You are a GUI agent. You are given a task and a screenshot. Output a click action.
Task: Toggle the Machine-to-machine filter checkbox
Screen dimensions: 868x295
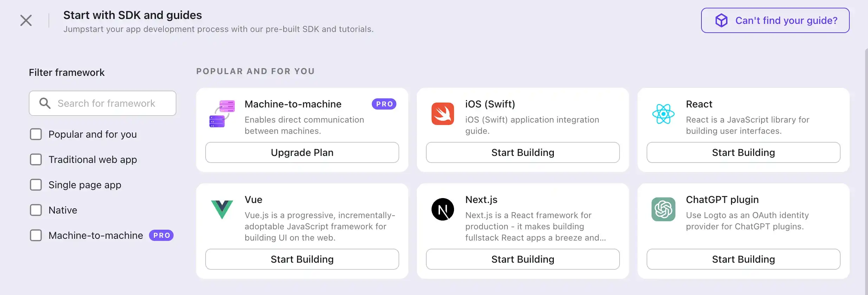tap(36, 235)
